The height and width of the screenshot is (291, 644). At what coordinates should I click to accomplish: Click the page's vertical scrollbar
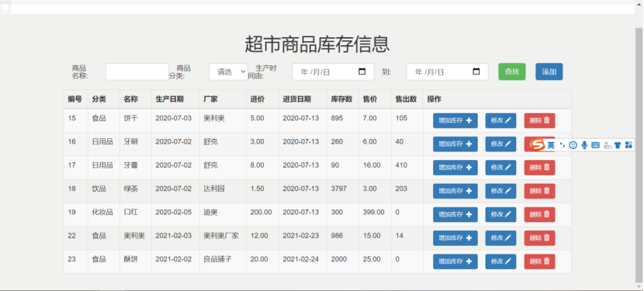point(639,156)
